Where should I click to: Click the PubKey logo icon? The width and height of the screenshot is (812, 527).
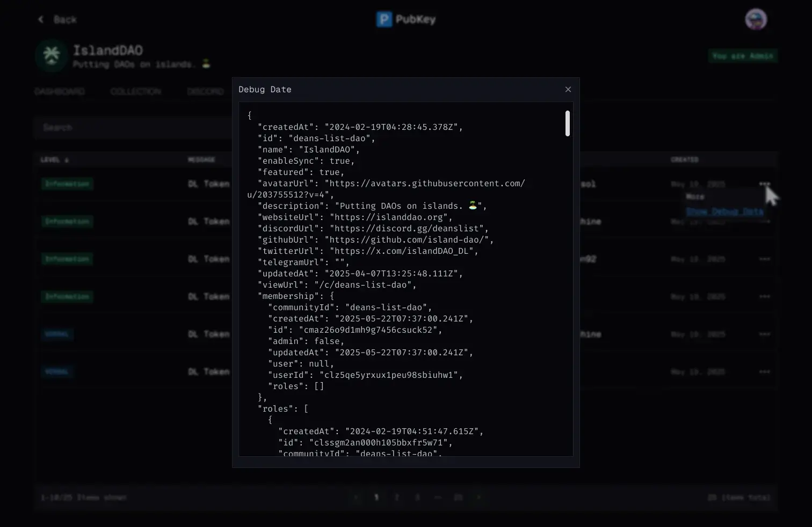click(x=384, y=19)
